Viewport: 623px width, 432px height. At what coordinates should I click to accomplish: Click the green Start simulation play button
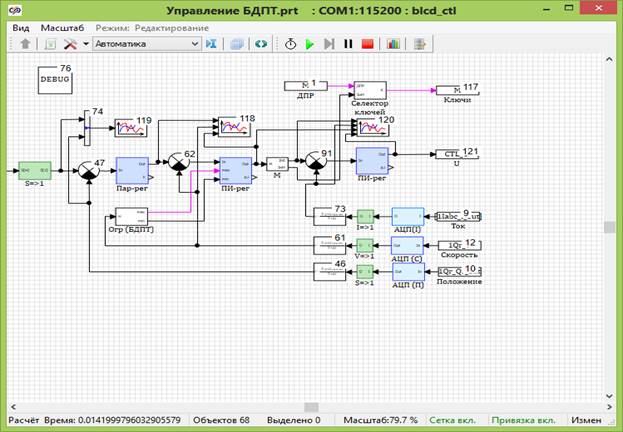(309, 44)
